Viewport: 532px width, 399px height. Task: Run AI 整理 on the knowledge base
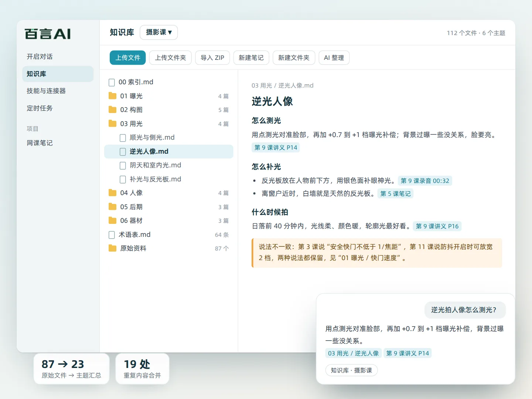click(x=334, y=58)
